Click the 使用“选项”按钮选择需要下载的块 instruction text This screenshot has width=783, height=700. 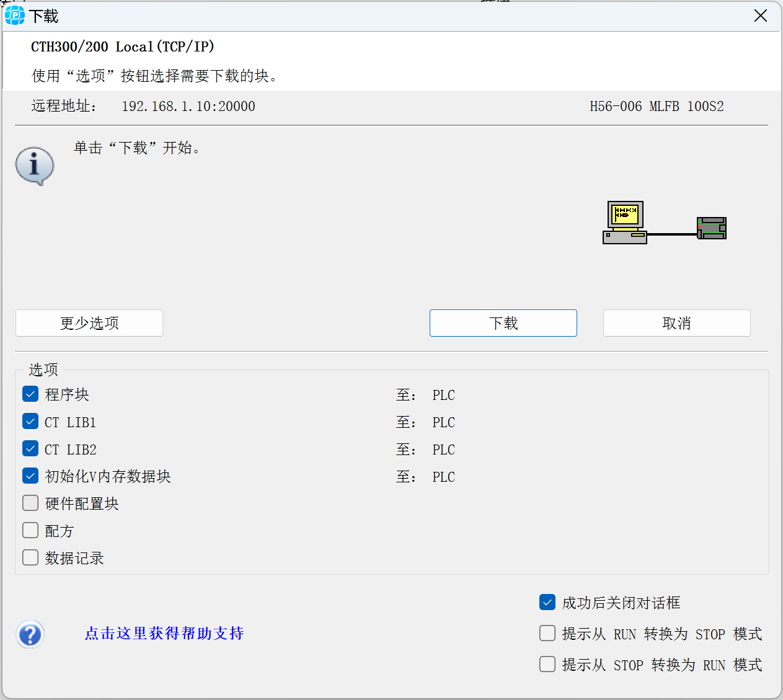pyautogui.click(x=155, y=76)
